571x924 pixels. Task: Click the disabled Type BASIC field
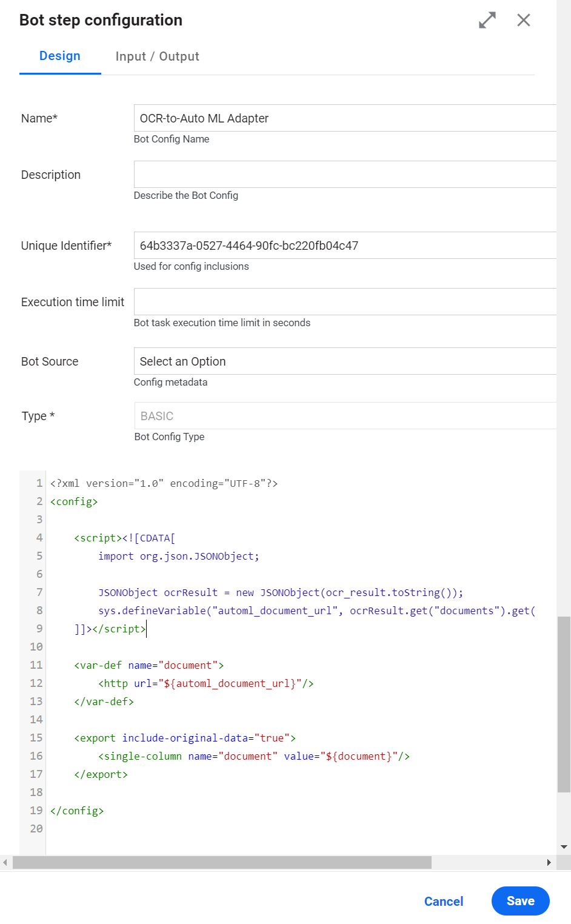345,416
